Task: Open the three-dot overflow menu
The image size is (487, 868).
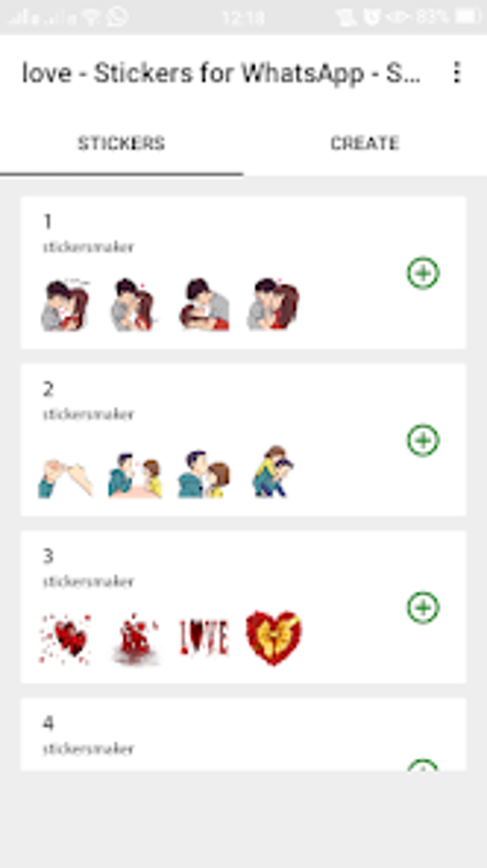Action: 457,73
